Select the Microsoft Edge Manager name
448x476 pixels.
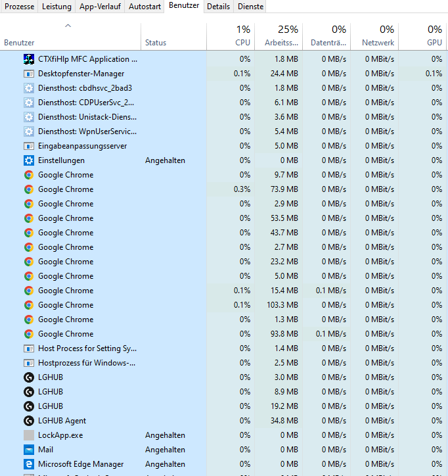pos(81,464)
